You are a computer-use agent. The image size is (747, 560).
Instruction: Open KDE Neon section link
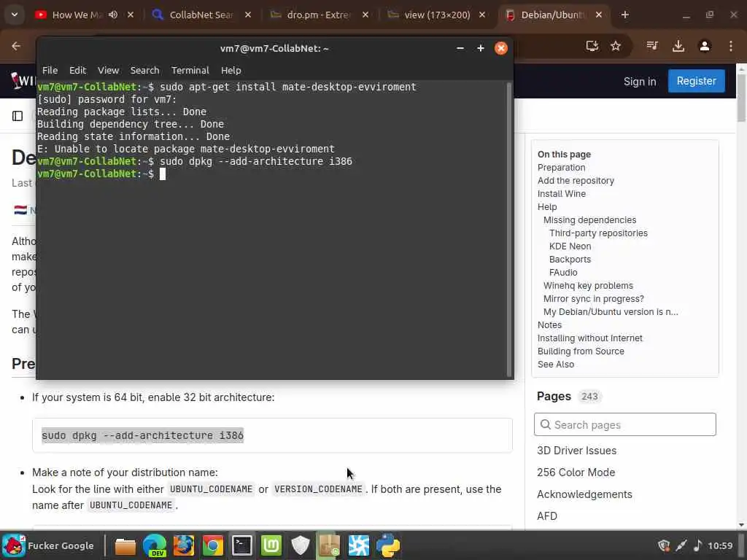pyautogui.click(x=570, y=246)
